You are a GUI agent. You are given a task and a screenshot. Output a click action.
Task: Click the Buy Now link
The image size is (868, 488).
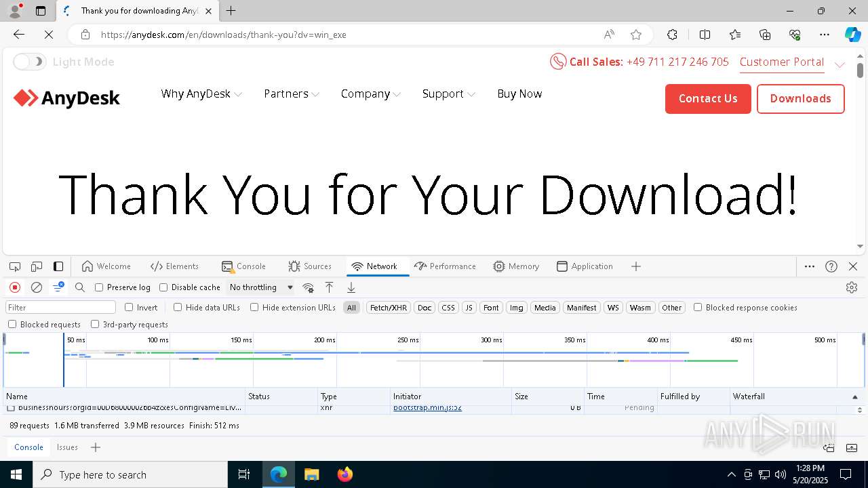pyautogui.click(x=519, y=94)
